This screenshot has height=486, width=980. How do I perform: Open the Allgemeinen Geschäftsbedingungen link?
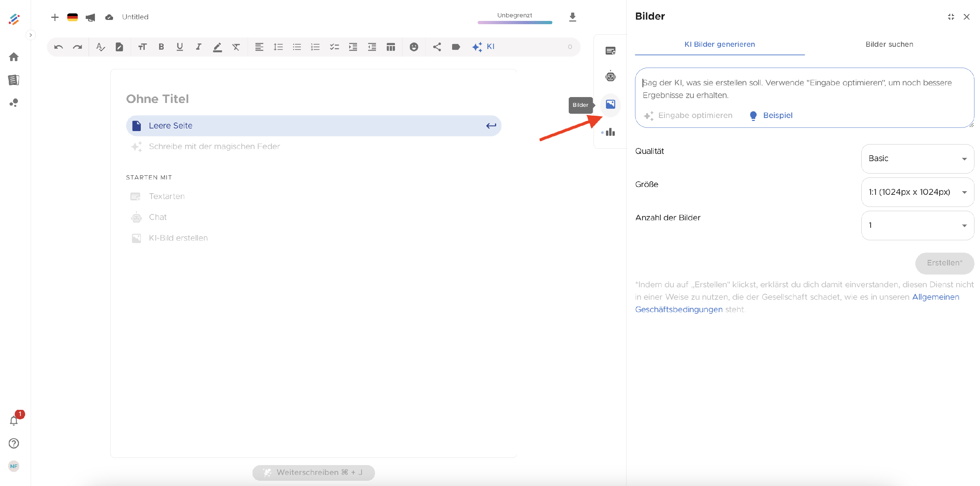[797, 303]
